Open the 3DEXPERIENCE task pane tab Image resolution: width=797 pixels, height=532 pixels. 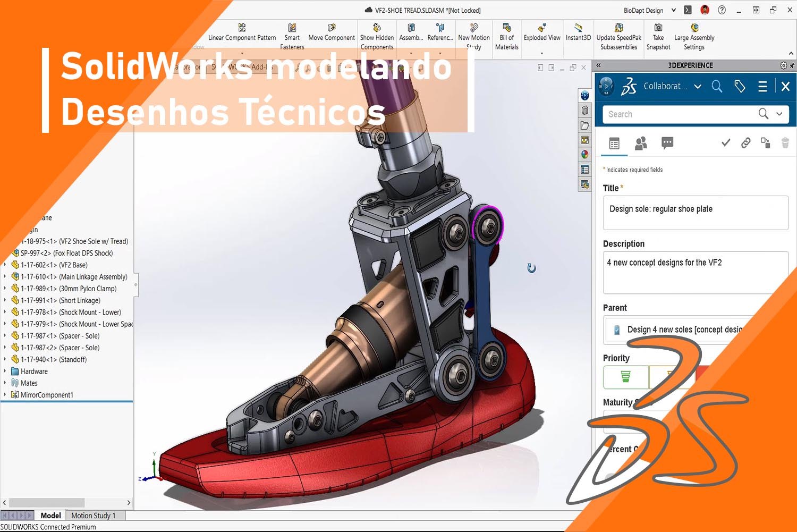585,96
